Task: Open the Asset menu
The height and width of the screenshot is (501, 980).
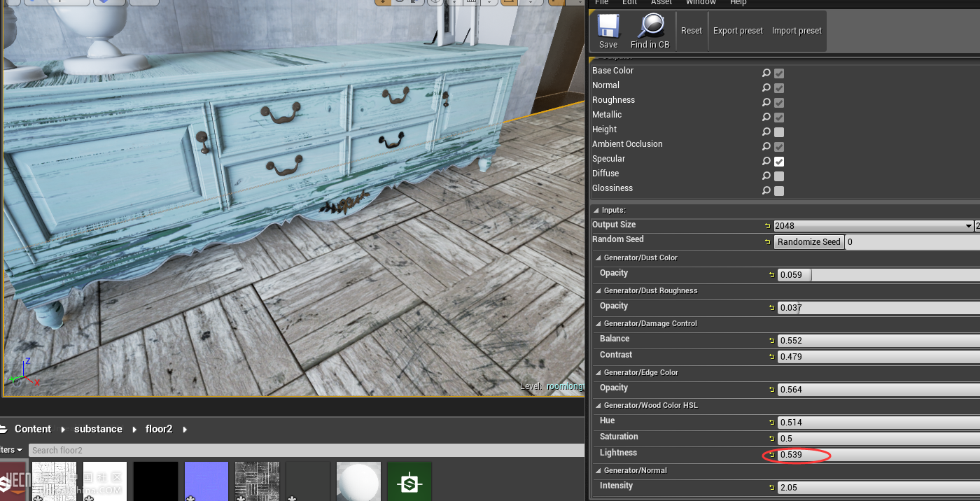Action: coord(661,3)
